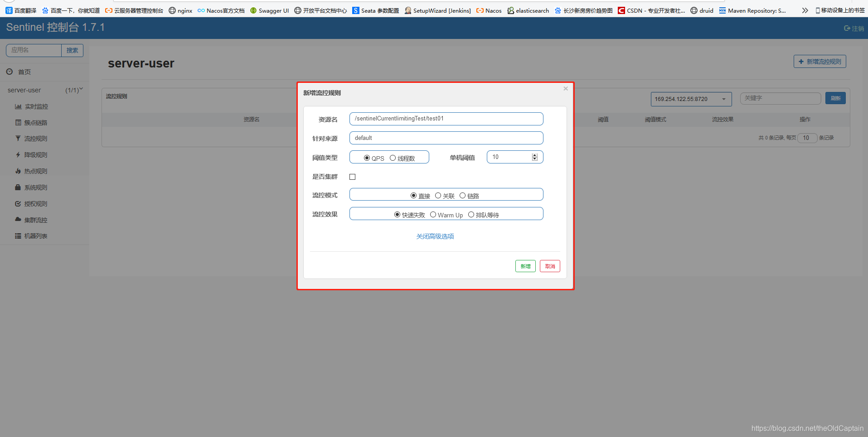
Task: Select 快速失败 flow control effect
Action: (397, 215)
